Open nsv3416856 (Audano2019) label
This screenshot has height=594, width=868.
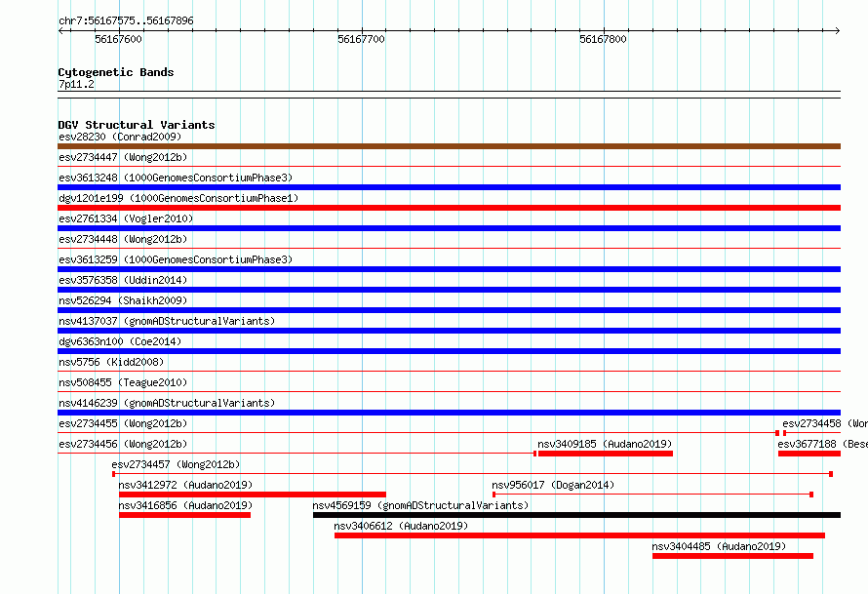(185, 505)
